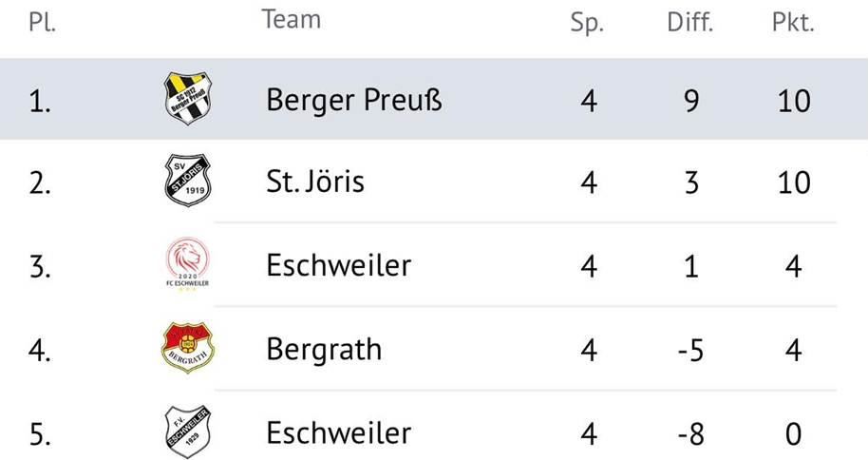The width and height of the screenshot is (868, 460).
Task: Open the St. Jöris team entry
Action: [315, 182]
